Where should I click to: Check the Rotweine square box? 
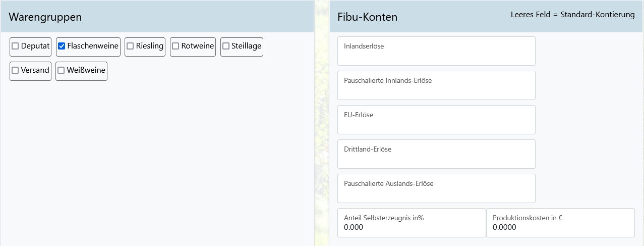click(175, 46)
